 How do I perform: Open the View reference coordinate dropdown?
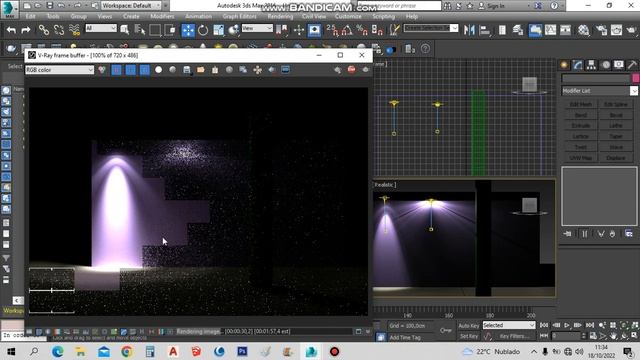click(x=257, y=28)
